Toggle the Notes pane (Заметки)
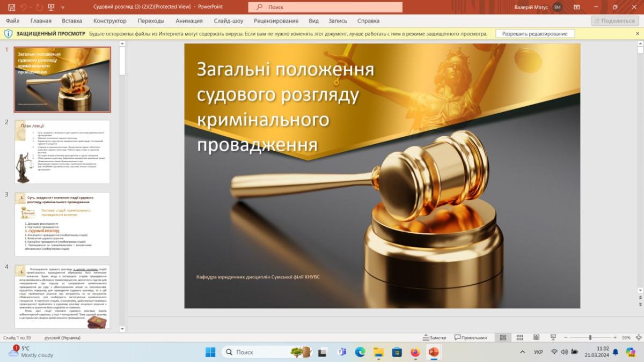Viewport: 644px width, 362px height. click(434, 337)
